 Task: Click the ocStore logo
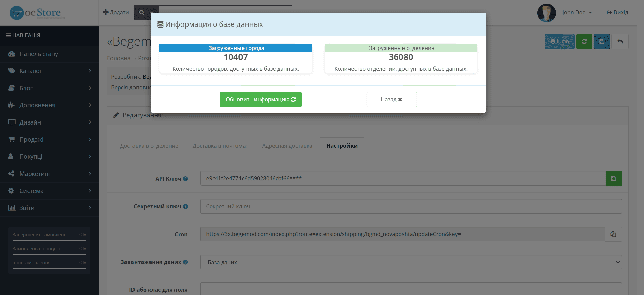(37, 13)
